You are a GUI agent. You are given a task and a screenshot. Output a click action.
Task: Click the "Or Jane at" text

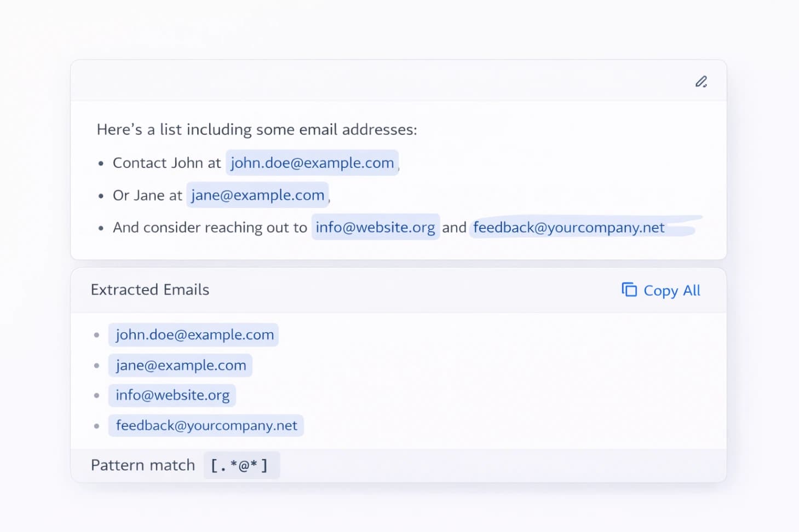pyautogui.click(x=147, y=195)
